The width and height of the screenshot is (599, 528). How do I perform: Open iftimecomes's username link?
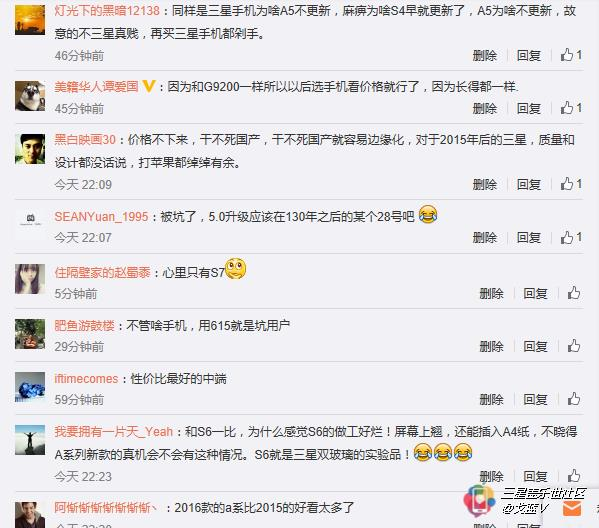pos(86,379)
